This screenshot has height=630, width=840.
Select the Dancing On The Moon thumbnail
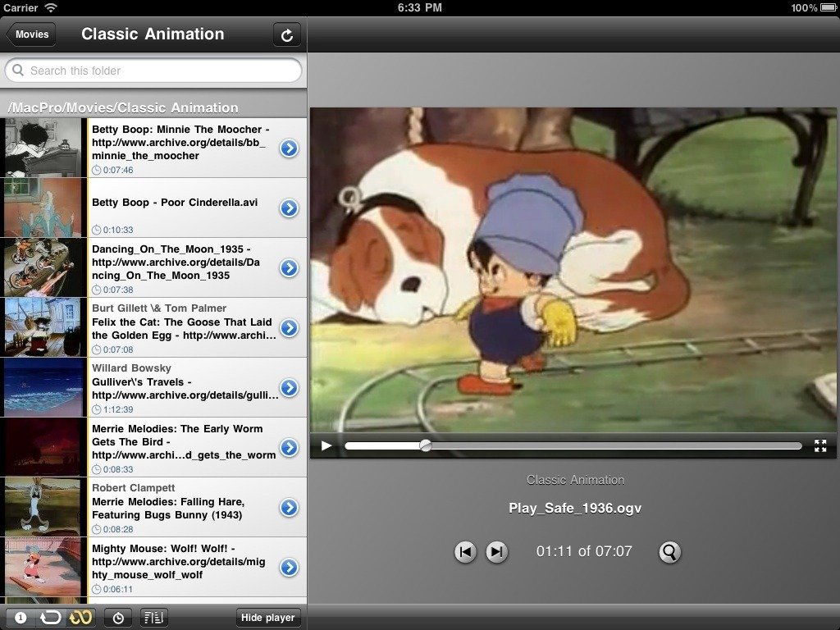[43, 268]
